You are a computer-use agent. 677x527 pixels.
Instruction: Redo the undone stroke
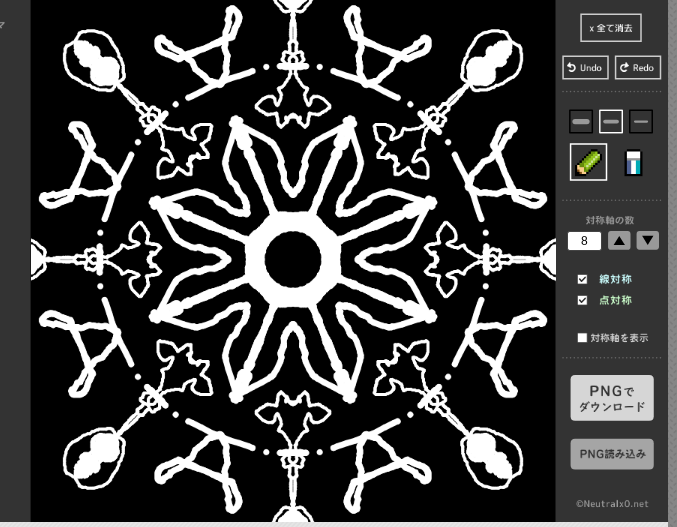point(637,68)
